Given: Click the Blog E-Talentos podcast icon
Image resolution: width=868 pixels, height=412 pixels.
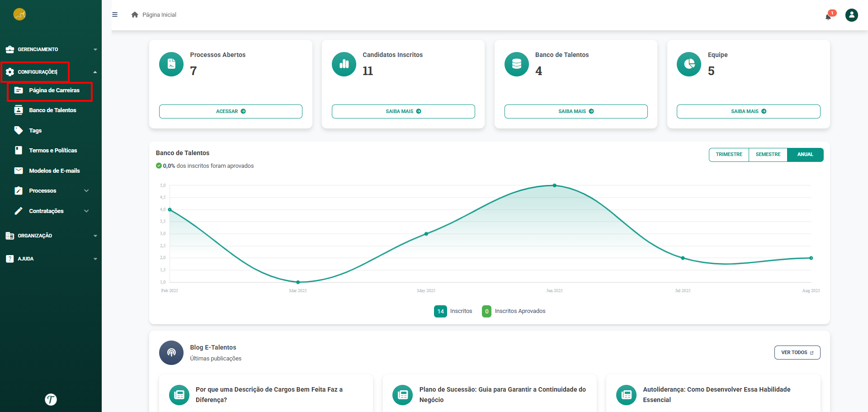Looking at the screenshot, I should (171, 353).
